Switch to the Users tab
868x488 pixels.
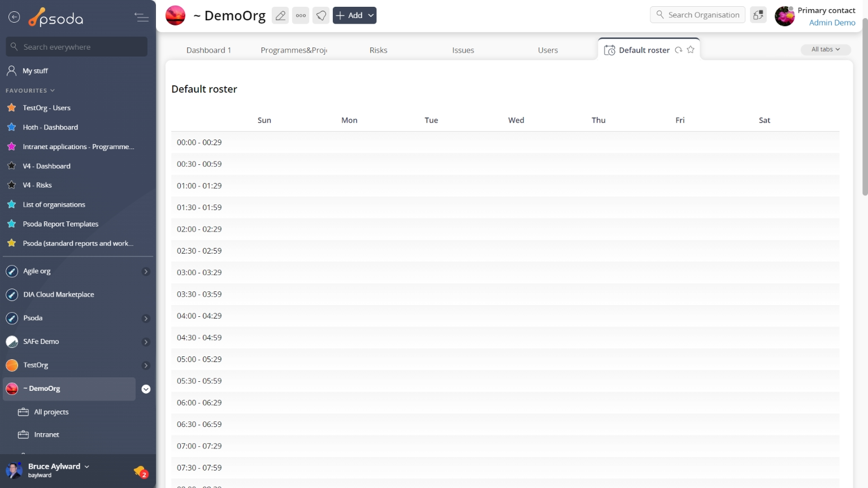coord(548,50)
